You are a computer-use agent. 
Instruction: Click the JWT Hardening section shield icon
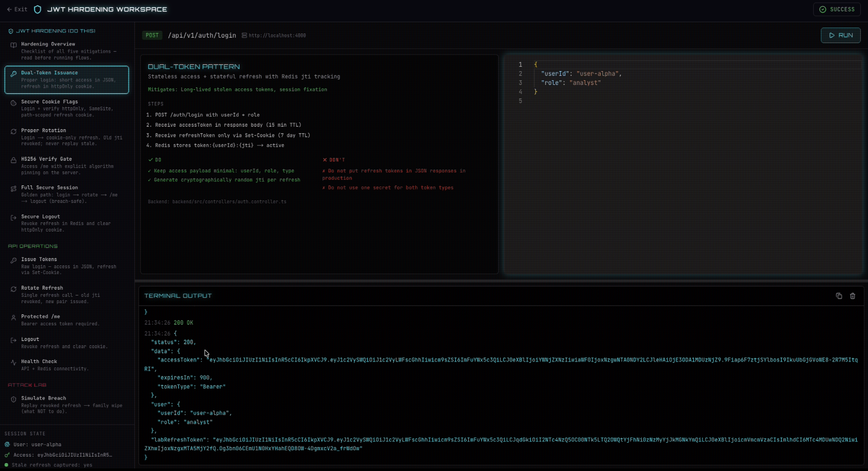11,31
